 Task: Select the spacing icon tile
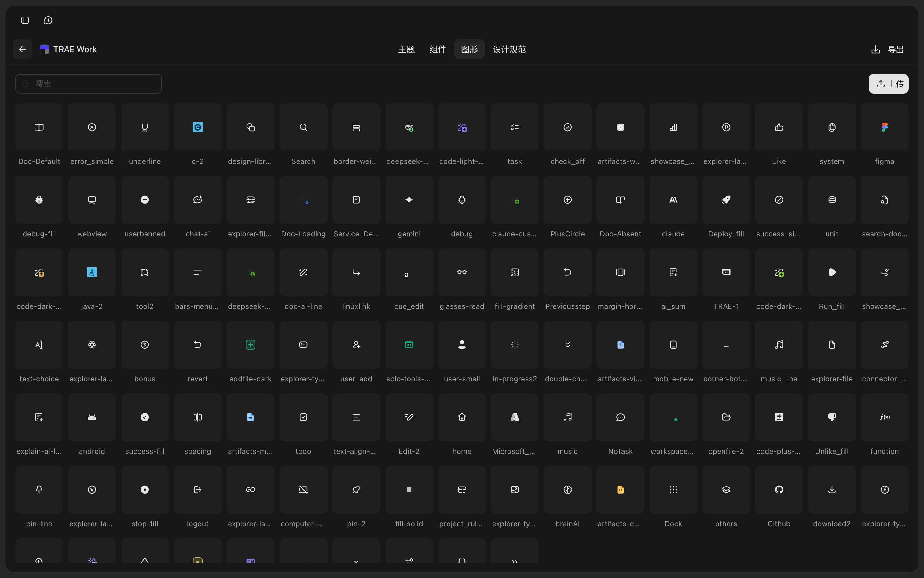click(x=198, y=417)
